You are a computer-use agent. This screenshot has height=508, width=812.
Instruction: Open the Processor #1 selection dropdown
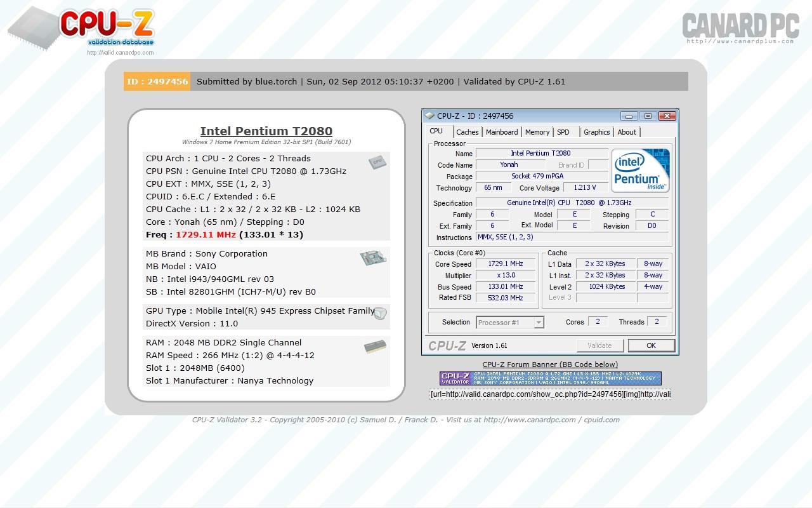tap(510, 323)
